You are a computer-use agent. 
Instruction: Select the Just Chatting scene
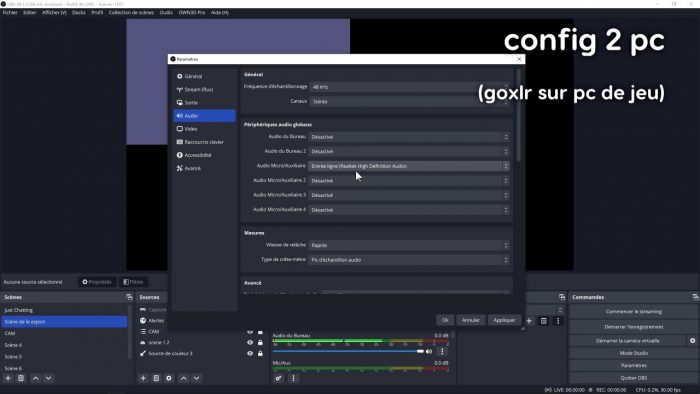64,310
